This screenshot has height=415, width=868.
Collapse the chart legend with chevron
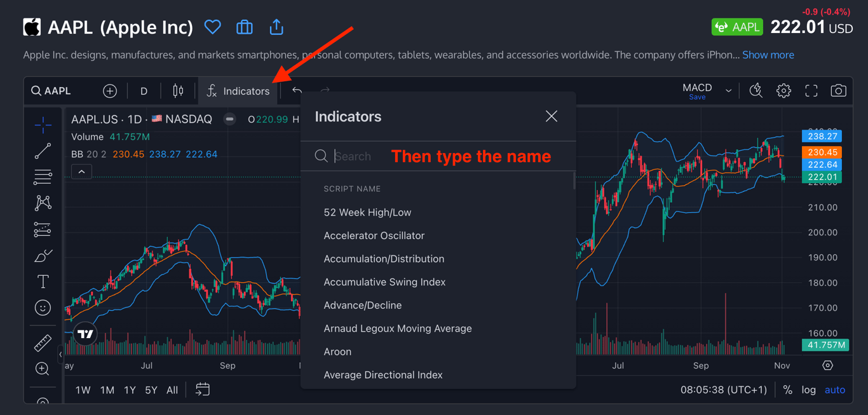pyautogui.click(x=81, y=172)
